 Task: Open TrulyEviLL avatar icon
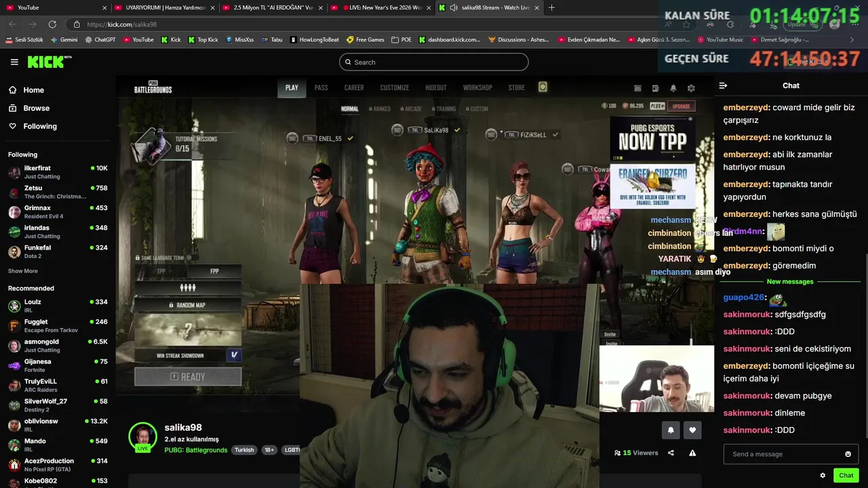click(x=14, y=386)
